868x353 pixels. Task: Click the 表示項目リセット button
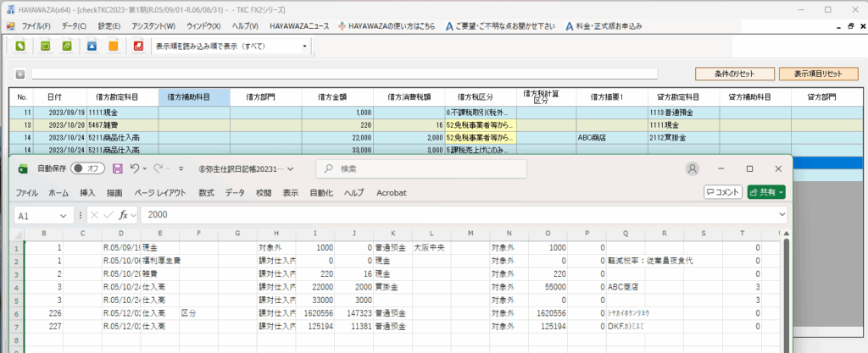point(817,74)
